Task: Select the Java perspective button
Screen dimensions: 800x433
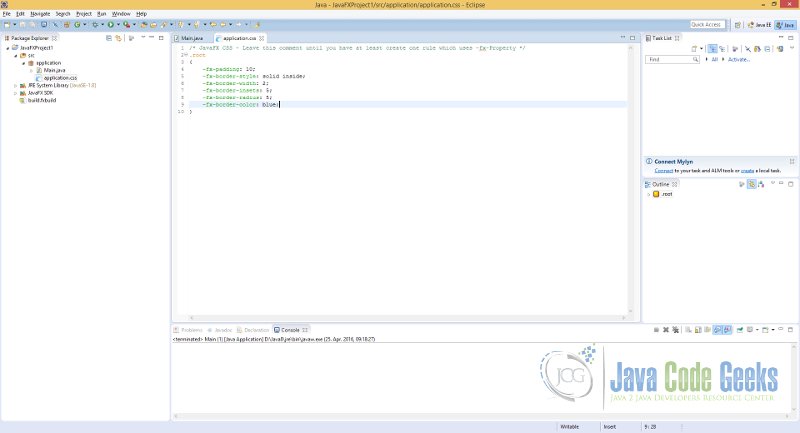Action: tap(785, 24)
